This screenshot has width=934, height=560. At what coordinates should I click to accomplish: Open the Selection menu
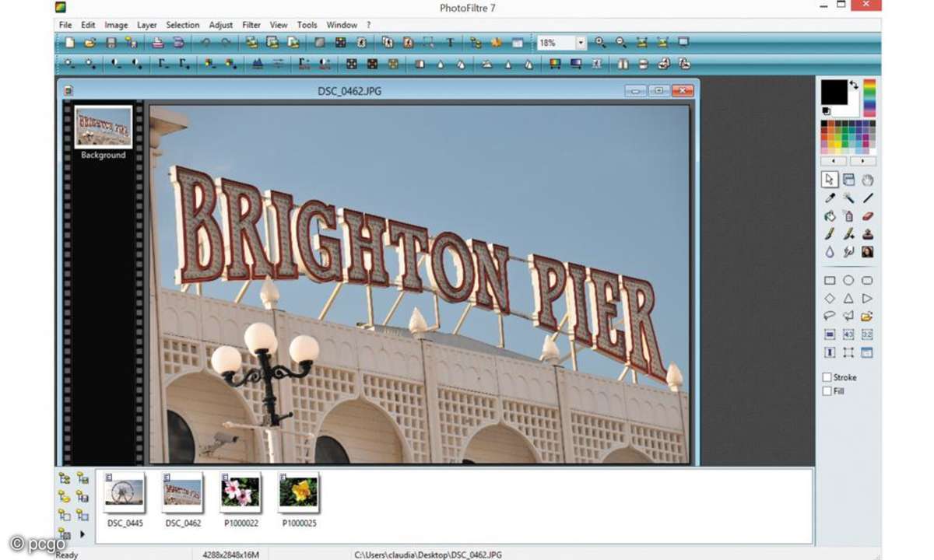point(183,25)
